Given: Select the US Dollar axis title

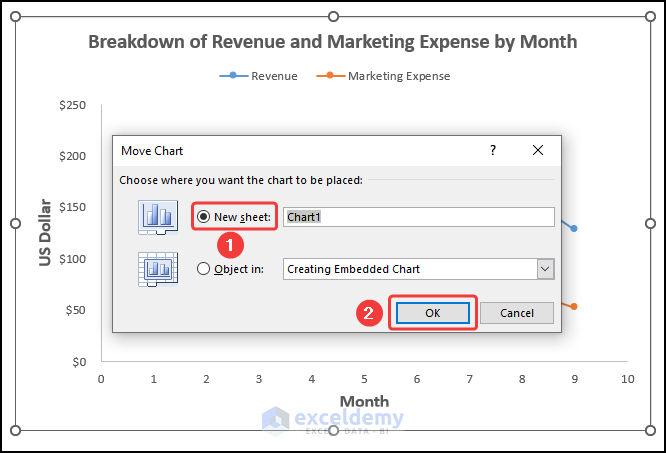Looking at the screenshot, I should point(45,234).
